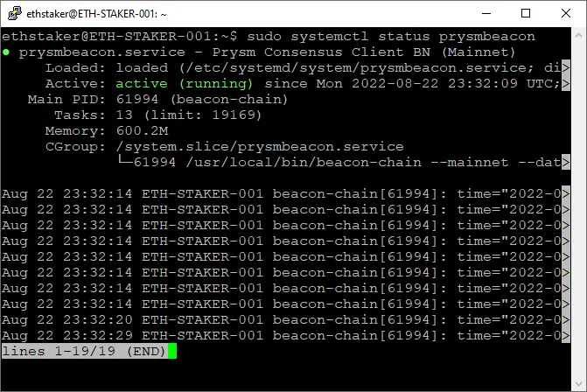Click the PuTTY icon in title bar
The image size is (587, 392).
pos(15,13)
